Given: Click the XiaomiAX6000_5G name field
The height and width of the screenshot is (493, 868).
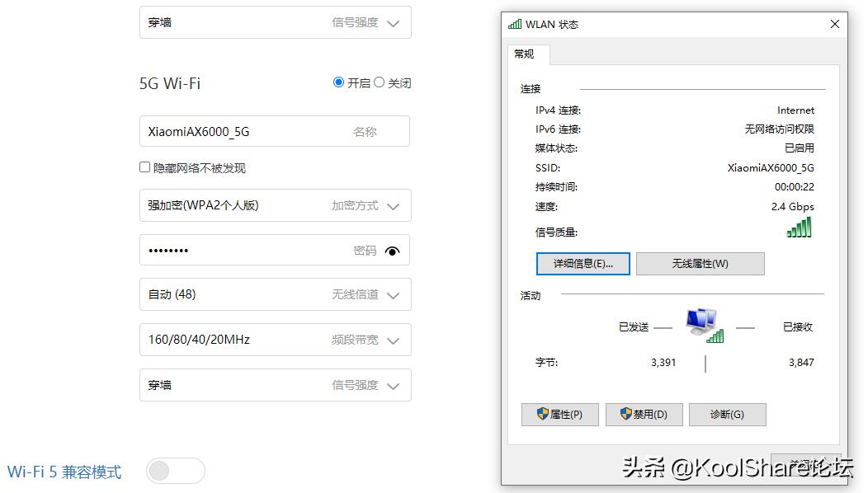Looking at the screenshot, I should [x=248, y=130].
